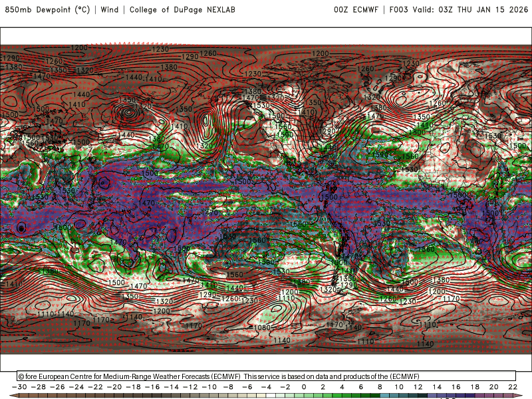Click the '22' colorbar scale label

pos(513,387)
